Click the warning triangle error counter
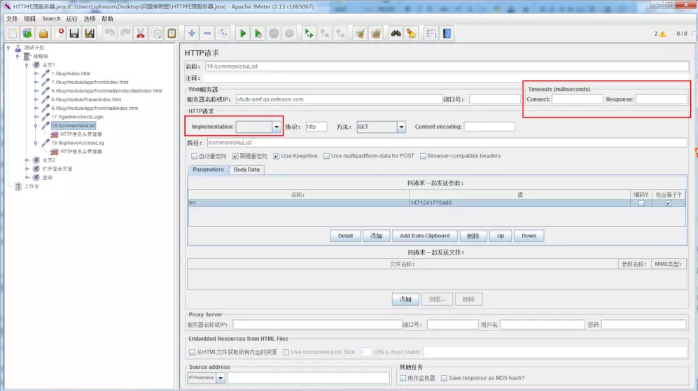 (663, 34)
